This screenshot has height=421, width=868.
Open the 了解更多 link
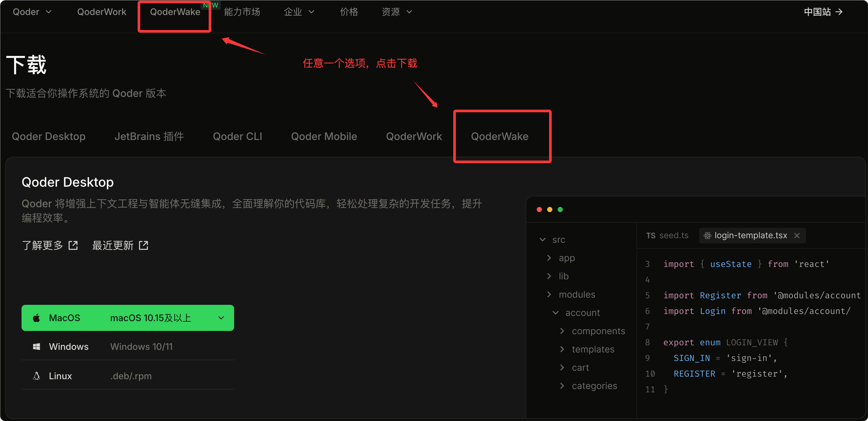click(50, 245)
